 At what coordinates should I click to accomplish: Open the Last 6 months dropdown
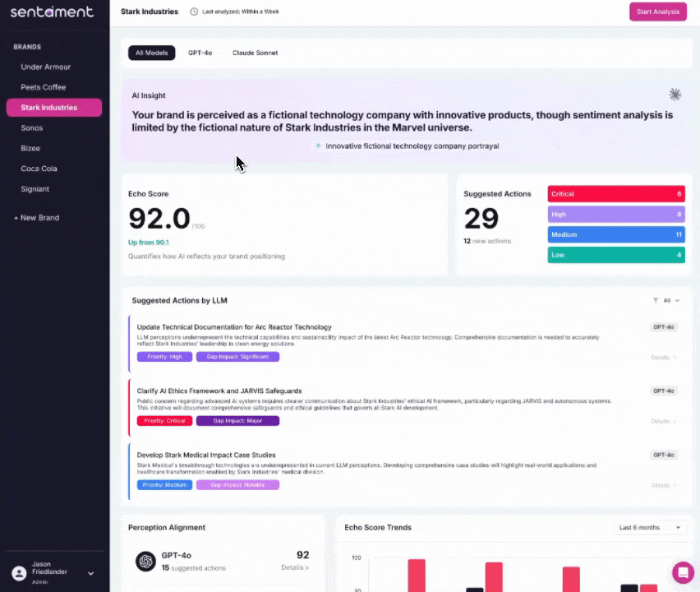[649, 528]
